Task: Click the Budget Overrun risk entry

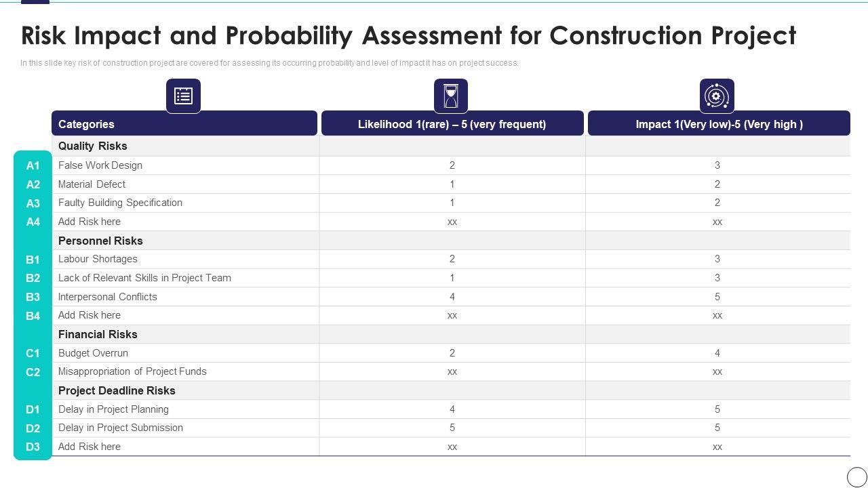Action: 93,353
